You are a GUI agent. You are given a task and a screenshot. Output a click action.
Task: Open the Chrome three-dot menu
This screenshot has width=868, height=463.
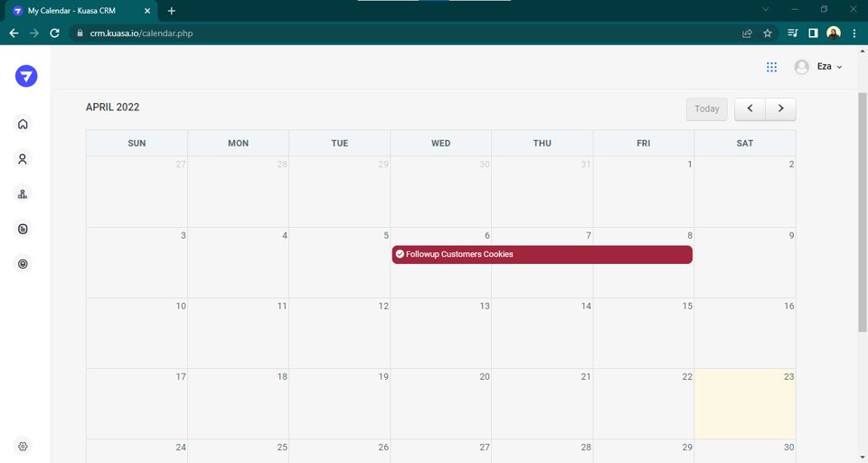pos(854,33)
